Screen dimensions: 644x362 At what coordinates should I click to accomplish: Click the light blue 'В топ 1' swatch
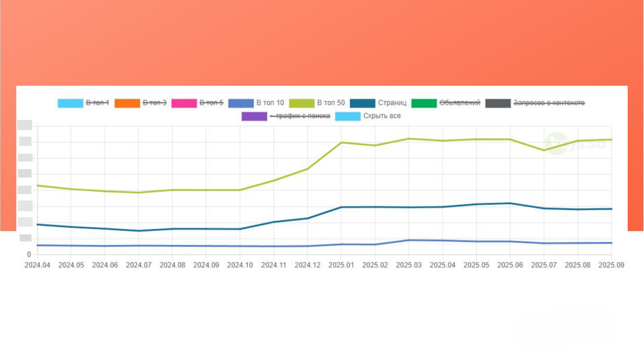pyautogui.click(x=70, y=103)
